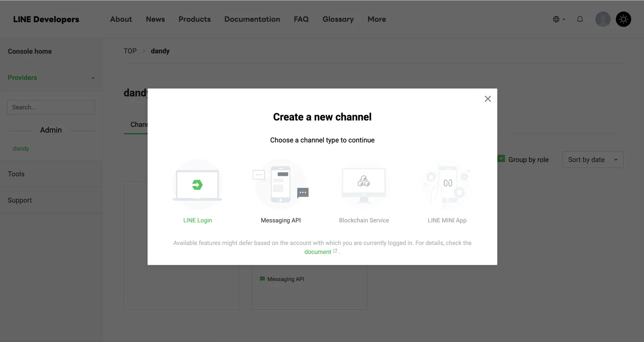The image size is (644, 342).
Task: Open the language globe menu
Action: coord(559,19)
